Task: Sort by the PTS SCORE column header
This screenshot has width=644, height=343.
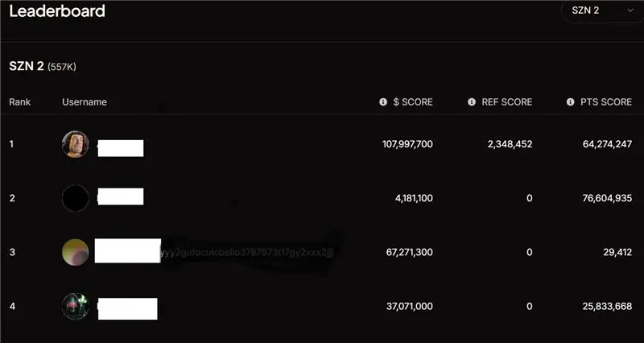Action: [x=605, y=102]
